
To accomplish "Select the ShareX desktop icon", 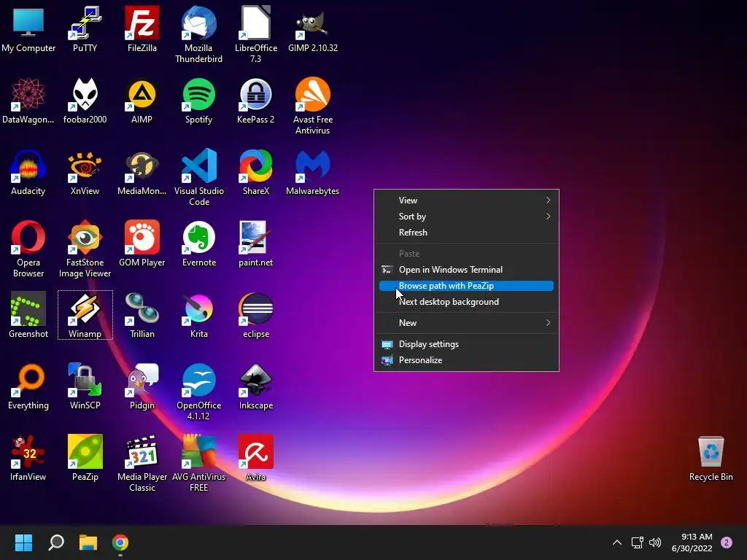I will tap(256, 172).
